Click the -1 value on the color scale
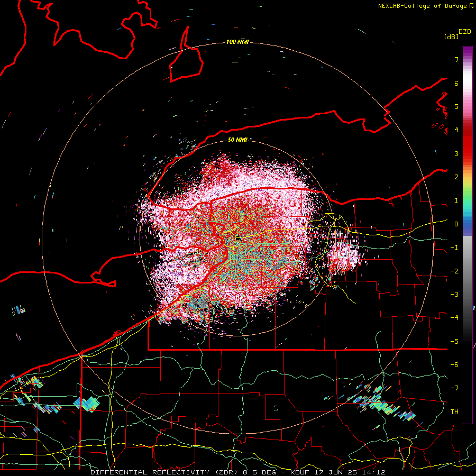The height and width of the screenshot is (476, 476). pyautogui.click(x=454, y=248)
